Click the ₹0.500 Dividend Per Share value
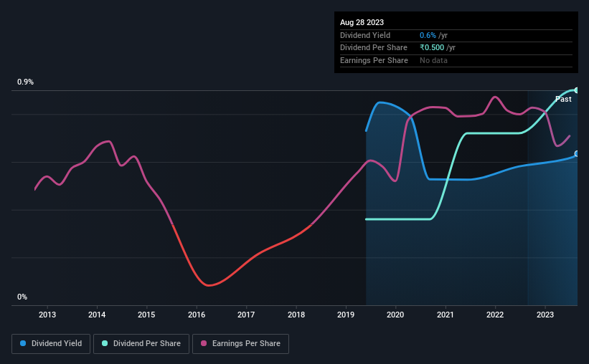The height and width of the screenshot is (364, 589). (432, 48)
